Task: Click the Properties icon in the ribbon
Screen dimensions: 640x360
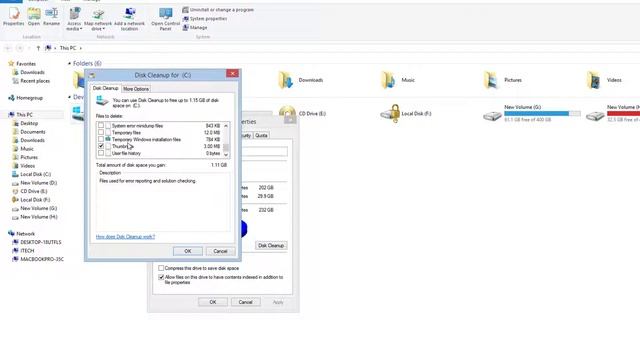Action: coord(13,17)
